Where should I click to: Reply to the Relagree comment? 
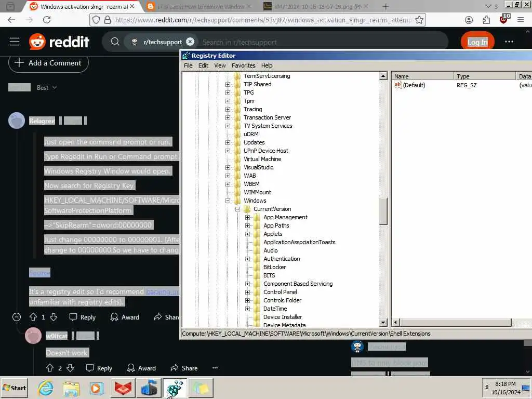pyautogui.click(x=83, y=317)
